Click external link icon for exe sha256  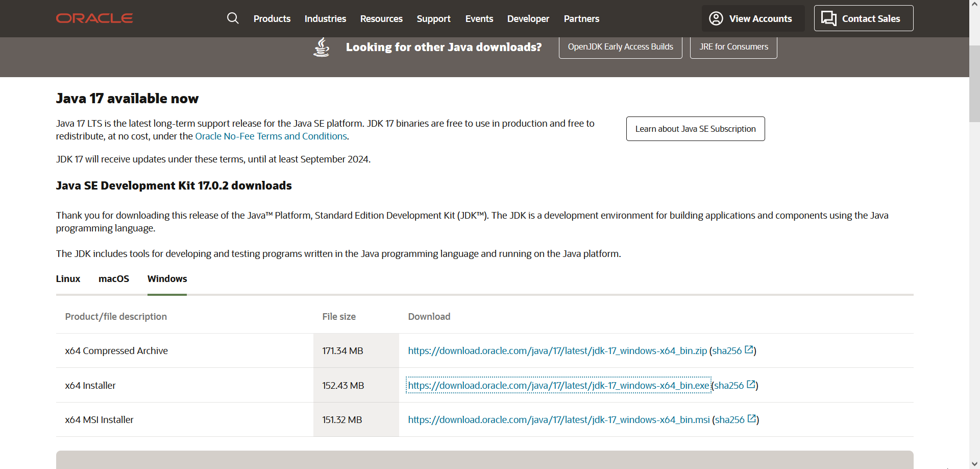751,385
